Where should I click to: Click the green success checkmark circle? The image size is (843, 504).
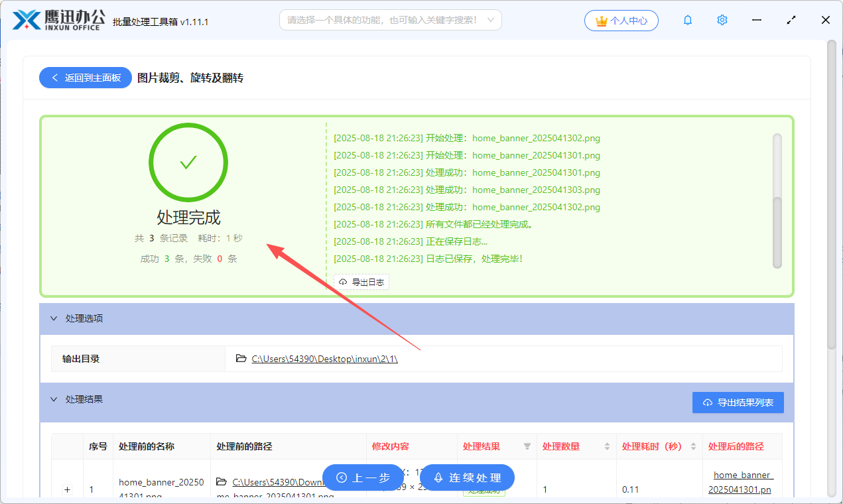click(188, 162)
